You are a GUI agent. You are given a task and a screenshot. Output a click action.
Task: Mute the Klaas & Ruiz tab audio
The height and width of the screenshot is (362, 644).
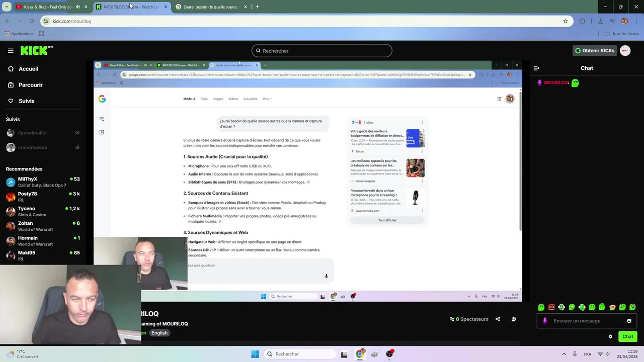point(77,7)
